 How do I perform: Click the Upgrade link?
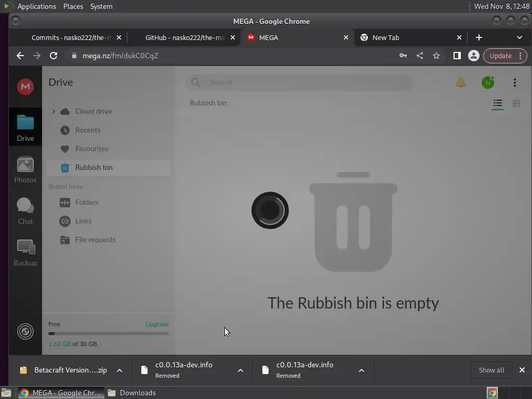[157, 324]
